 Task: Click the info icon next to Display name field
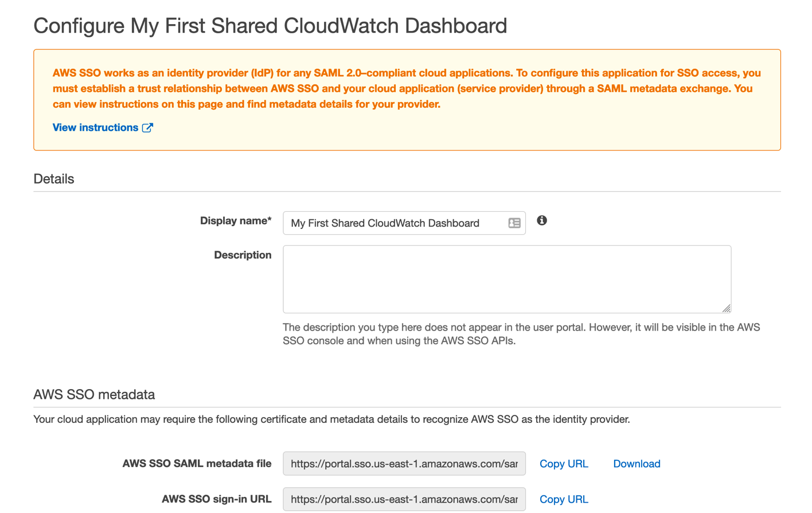coord(542,220)
